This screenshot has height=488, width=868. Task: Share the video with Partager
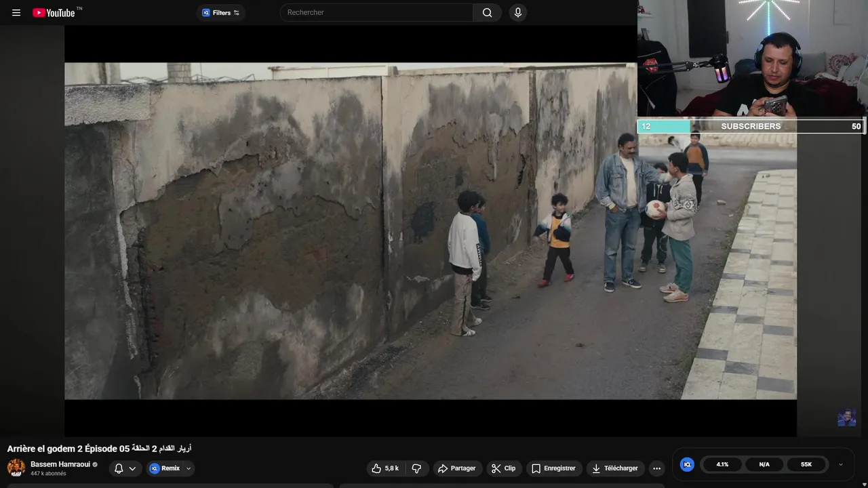(x=456, y=468)
